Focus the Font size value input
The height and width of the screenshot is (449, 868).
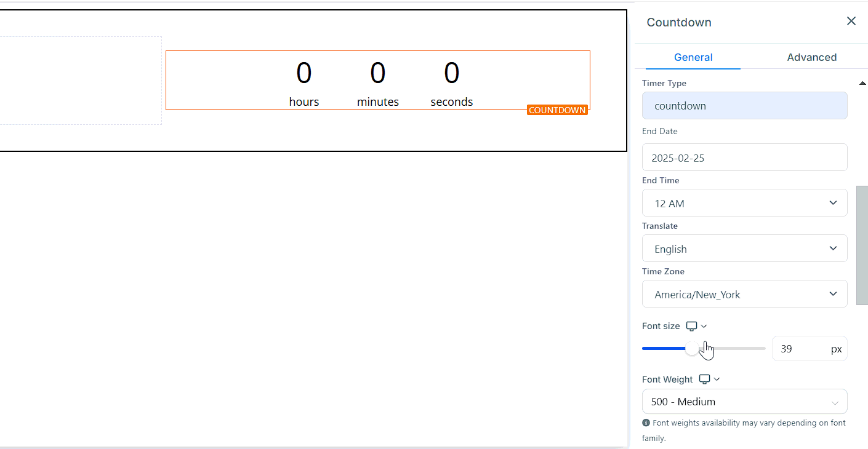point(797,349)
